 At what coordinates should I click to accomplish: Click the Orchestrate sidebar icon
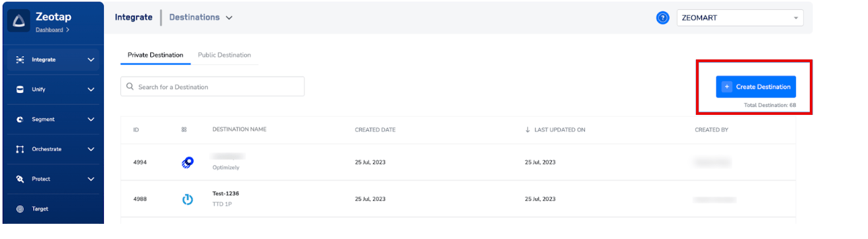(x=21, y=149)
